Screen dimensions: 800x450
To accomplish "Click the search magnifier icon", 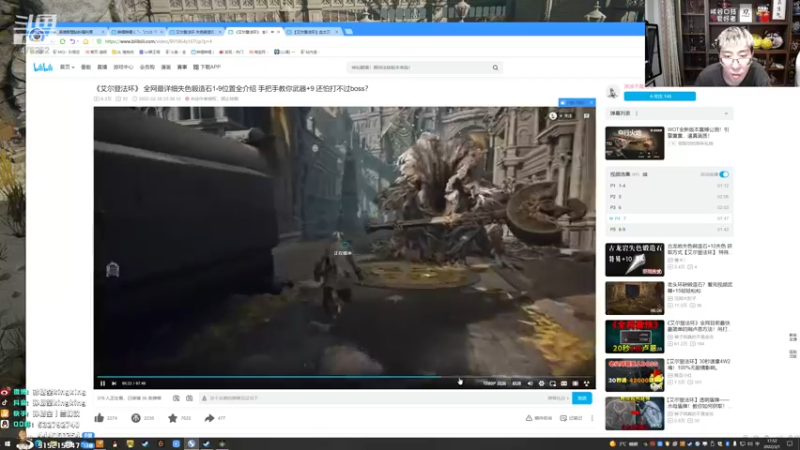I will [x=495, y=67].
